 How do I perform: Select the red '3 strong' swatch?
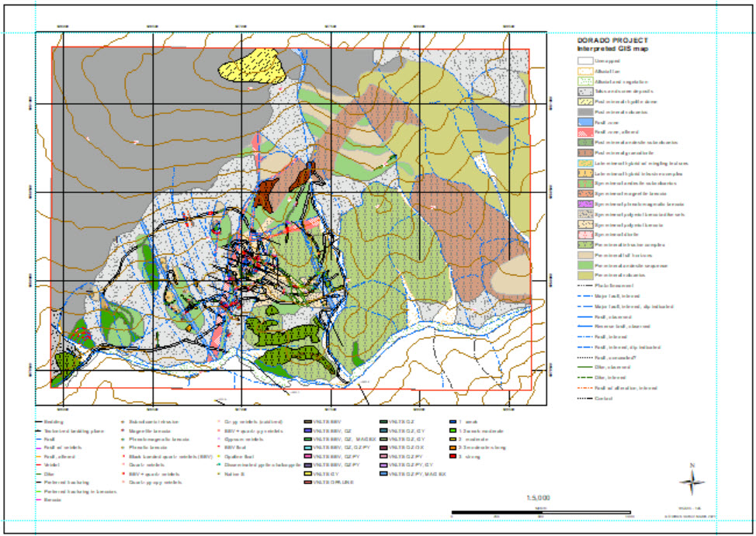453,456
